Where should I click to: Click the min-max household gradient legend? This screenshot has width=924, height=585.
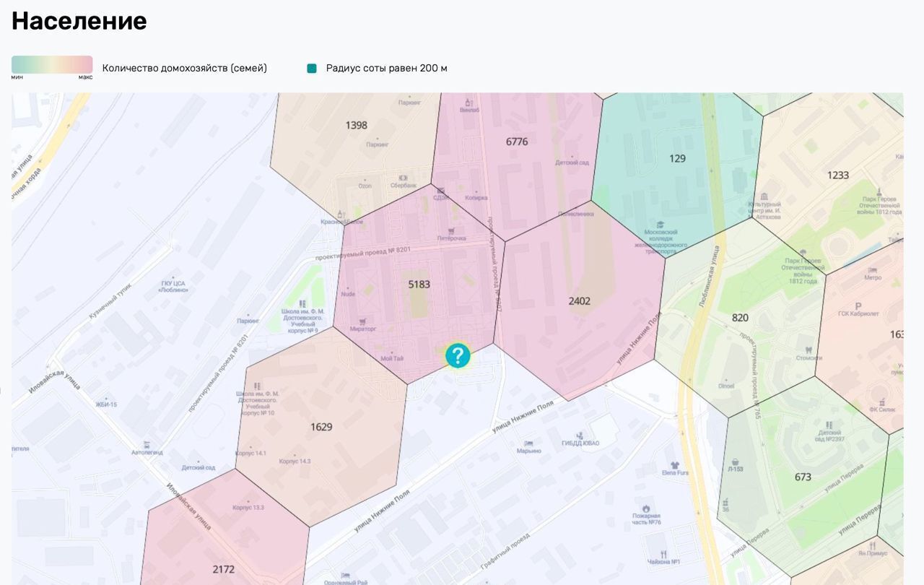click(x=52, y=64)
